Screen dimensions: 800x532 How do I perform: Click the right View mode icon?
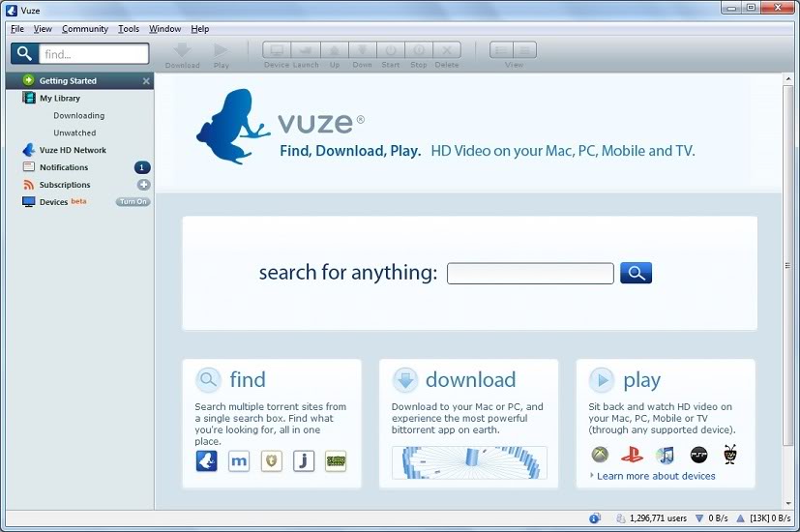point(524,50)
